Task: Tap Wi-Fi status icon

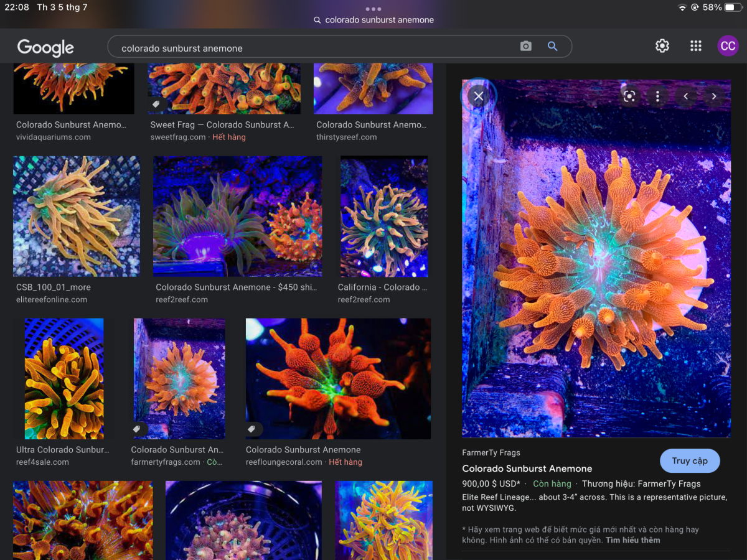Action: 683,7
